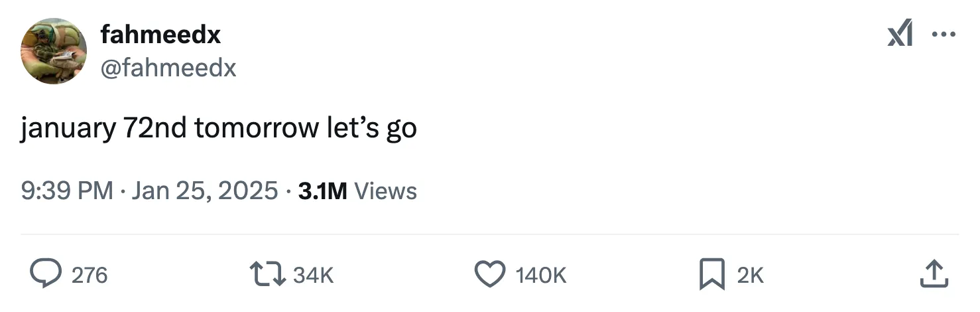Image resolution: width=980 pixels, height=312 pixels.
Task: Click the reply speech bubble icon
Action: pos(46,274)
